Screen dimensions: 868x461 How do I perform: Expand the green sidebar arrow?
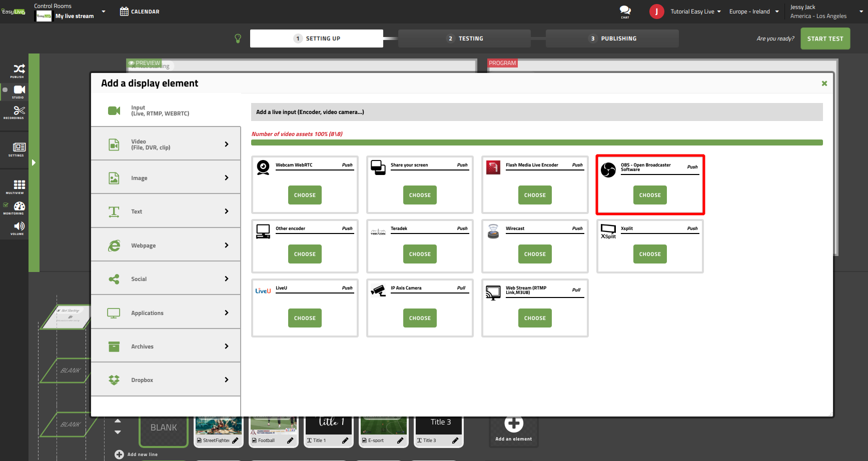(34, 162)
